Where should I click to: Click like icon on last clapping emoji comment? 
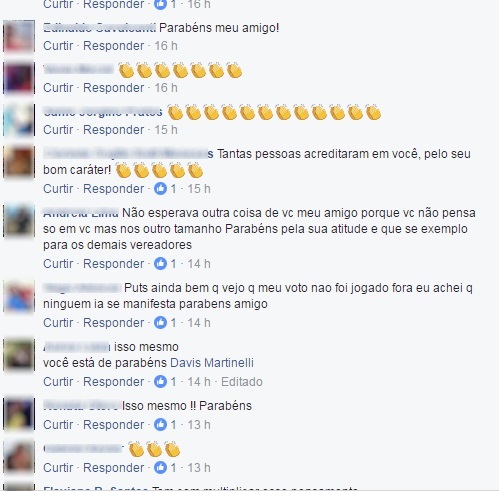160,468
